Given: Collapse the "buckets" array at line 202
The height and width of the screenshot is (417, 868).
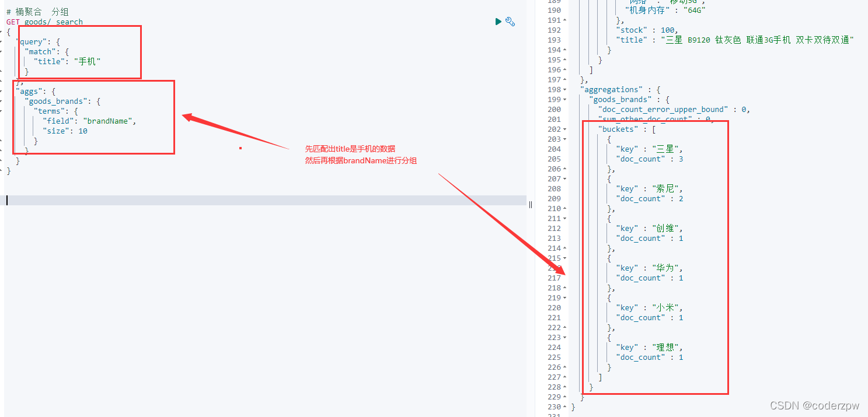Looking at the screenshot, I should [x=564, y=129].
